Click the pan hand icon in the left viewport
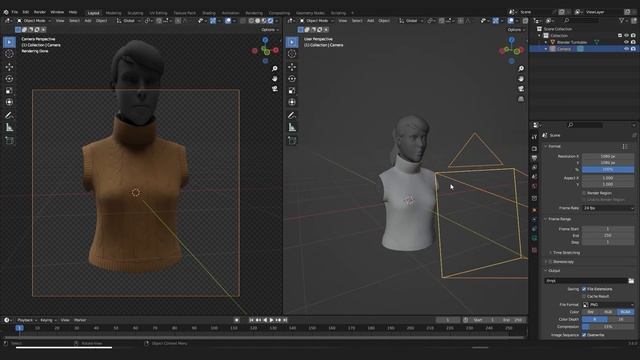Screen dimensions: 640x360 pos(275,79)
